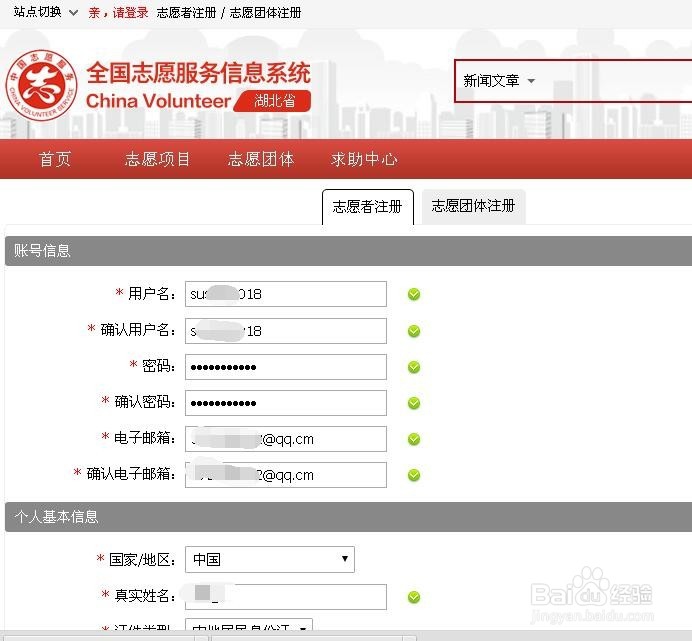Image resolution: width=692 pixels, height=641 pixels.
Task: Click green checkmark next to 确认密码
Action: (414, 403)
